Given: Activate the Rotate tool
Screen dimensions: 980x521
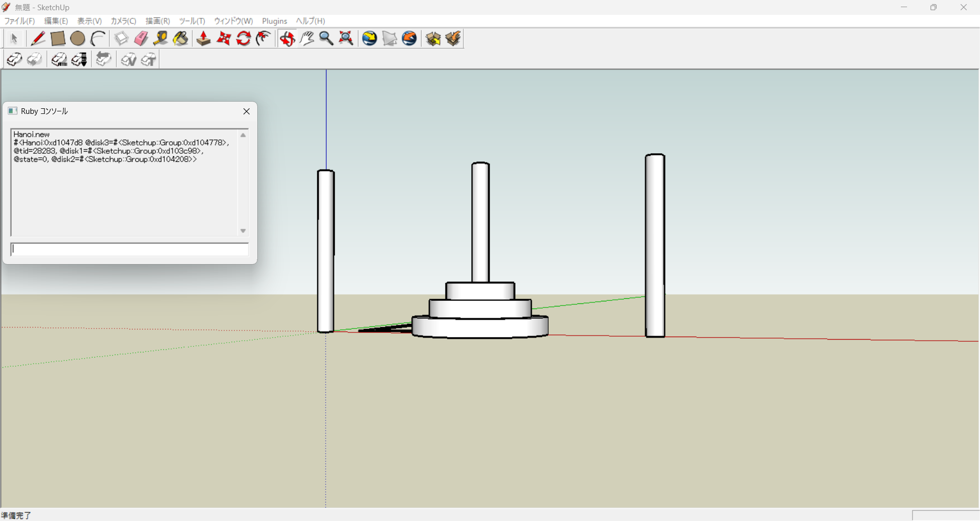Looking at the screenshot, I should (243, 39).
